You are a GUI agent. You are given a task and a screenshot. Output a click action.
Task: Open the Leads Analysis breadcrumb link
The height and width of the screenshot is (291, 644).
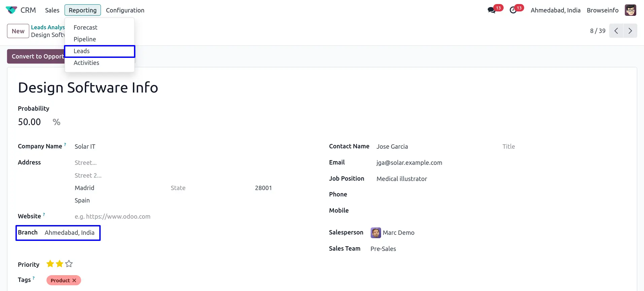[x=47, y=27]
